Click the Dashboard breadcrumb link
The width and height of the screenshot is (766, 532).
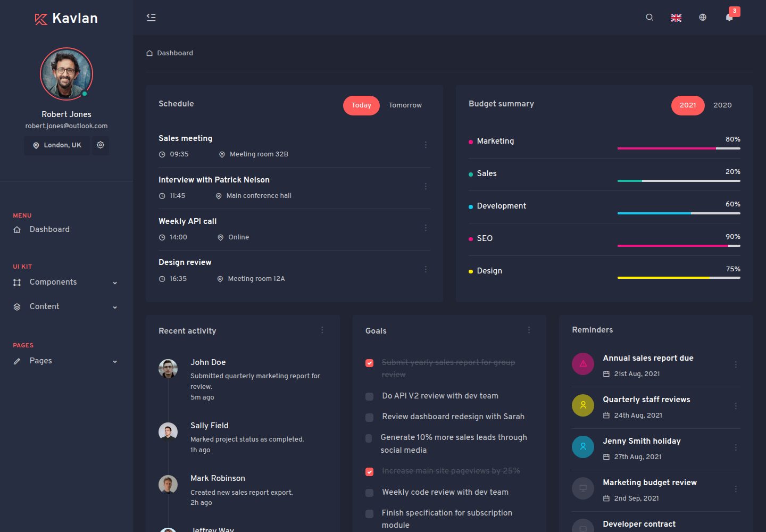(175, 53)
